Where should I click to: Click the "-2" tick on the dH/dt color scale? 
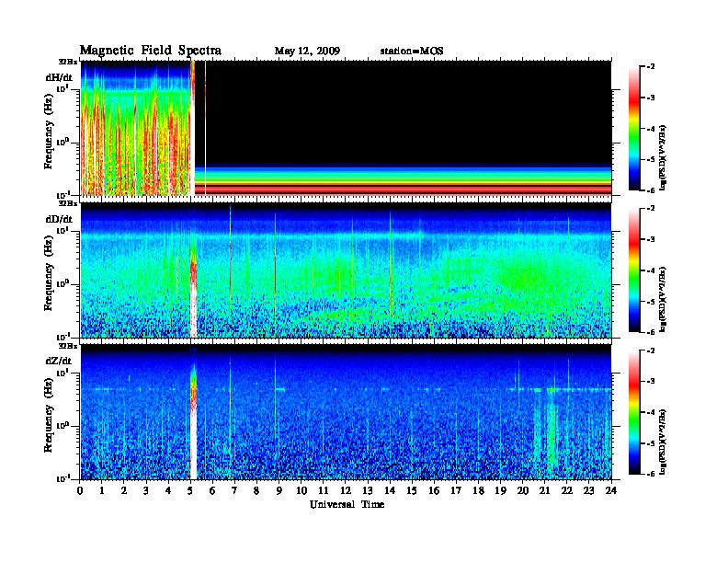(651, 67)
